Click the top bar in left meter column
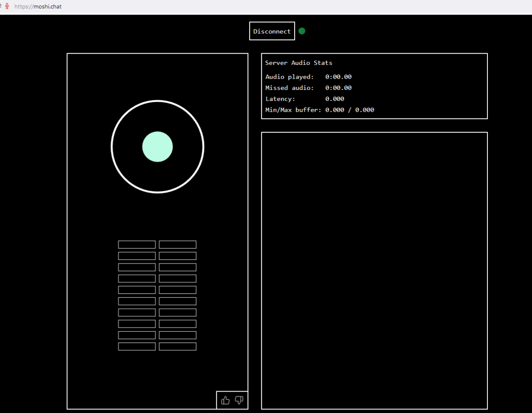This screenshot has width=532, height=413. pos(137,244)
